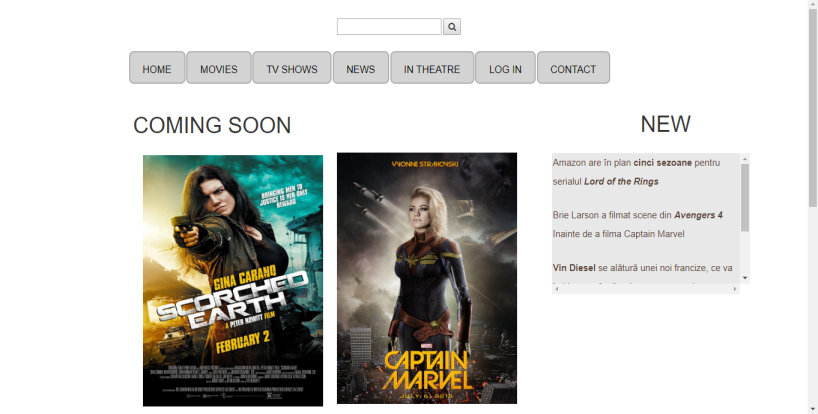Screen dimensions: 818x414
Task: Open the TV SHOWS page
Action: pyautogui.click(x=292, y=69)
